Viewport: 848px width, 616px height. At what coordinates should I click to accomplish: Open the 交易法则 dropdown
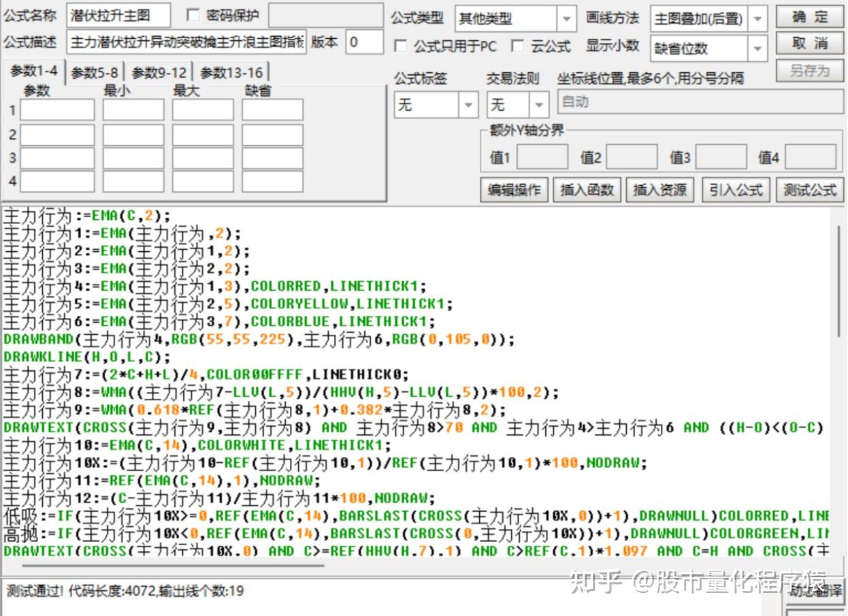540,105
